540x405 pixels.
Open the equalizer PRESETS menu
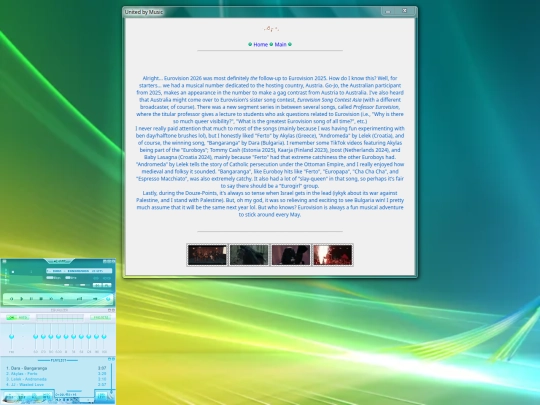[101, 317]
